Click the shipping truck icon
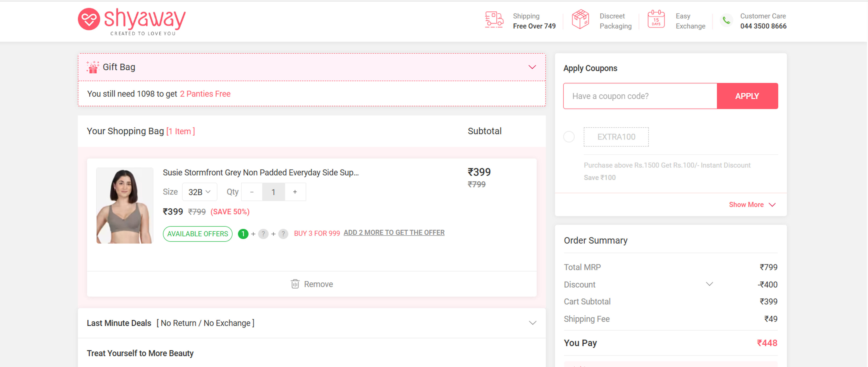The width and height of the screenshot is (868, 367). pyautogui.click(x=494, y=19)
